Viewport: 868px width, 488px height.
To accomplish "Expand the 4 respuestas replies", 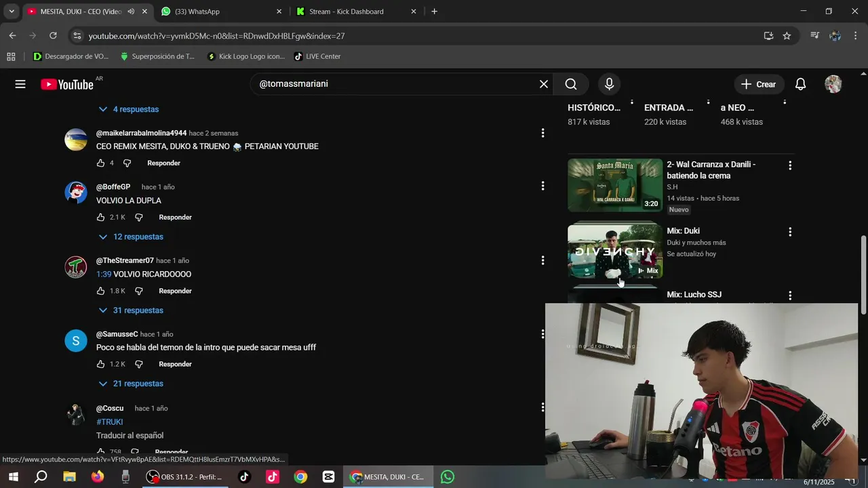I will tap(128, 109).
